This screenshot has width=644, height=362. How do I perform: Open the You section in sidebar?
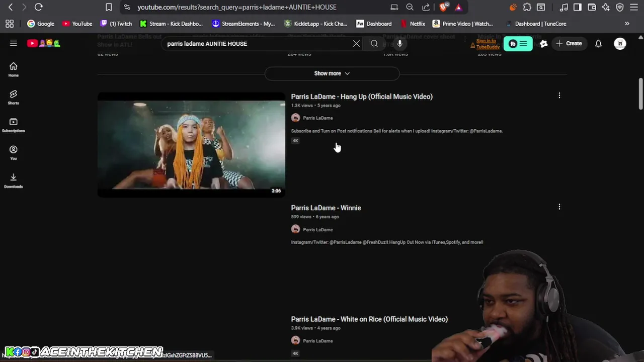tap(14, 153)
